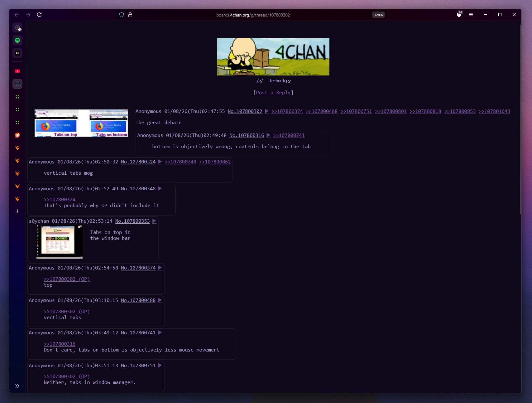Follow backlink >>107800374 in OP header
The height and width of the screenshot is (403, 532).
tap(287, 111)
